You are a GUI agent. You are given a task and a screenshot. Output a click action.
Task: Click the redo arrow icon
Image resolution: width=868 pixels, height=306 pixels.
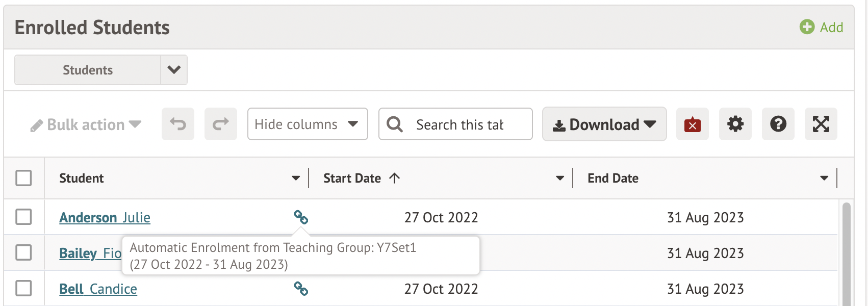pos(221,124)
